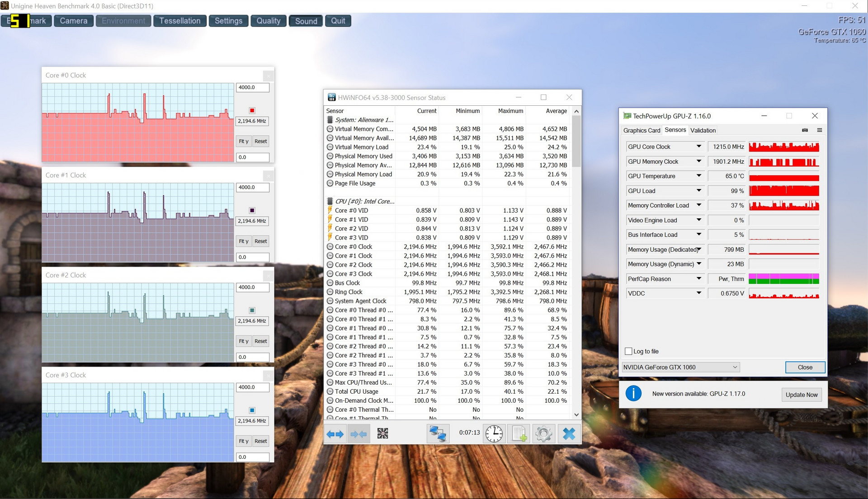Open the Video Engine Load dropdown arrow
Image resolution: width=868 pixels, height=499 pixels.
(699, 220)
